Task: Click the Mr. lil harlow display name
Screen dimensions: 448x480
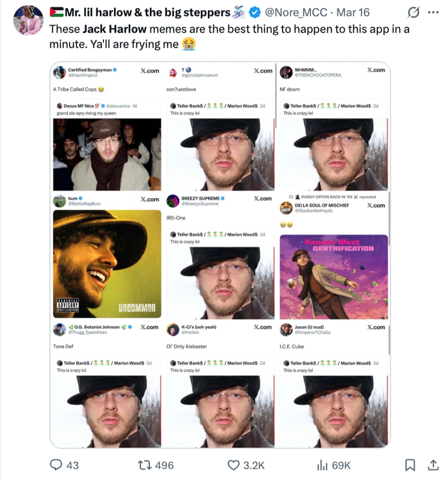Action: (x=147, y=12)
